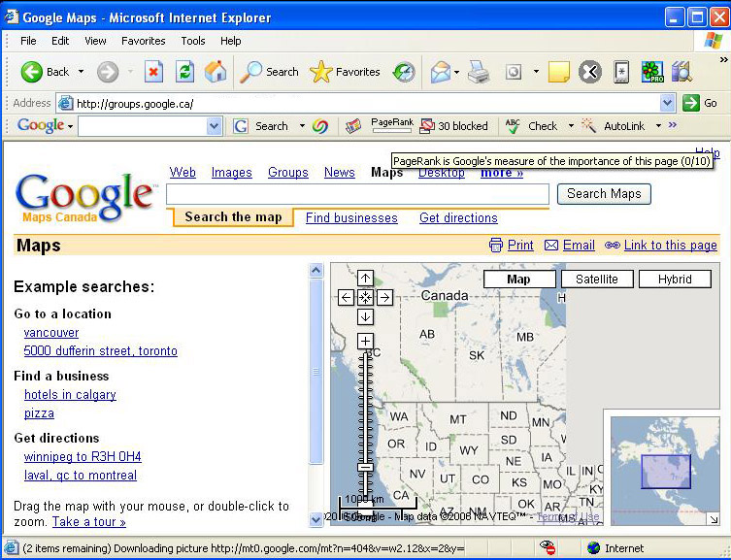Refresh the page using green arrows icon
731x560 pixels.
(184, 72)
